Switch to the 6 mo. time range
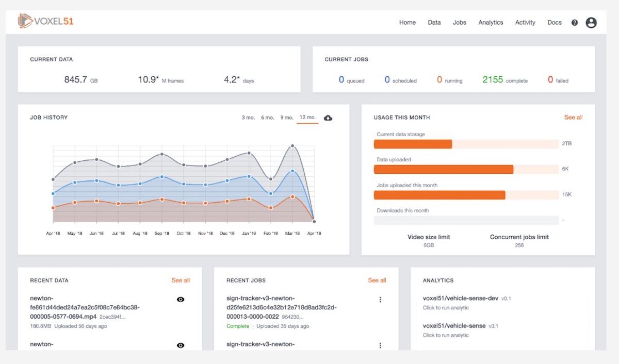 pos(267,117)
